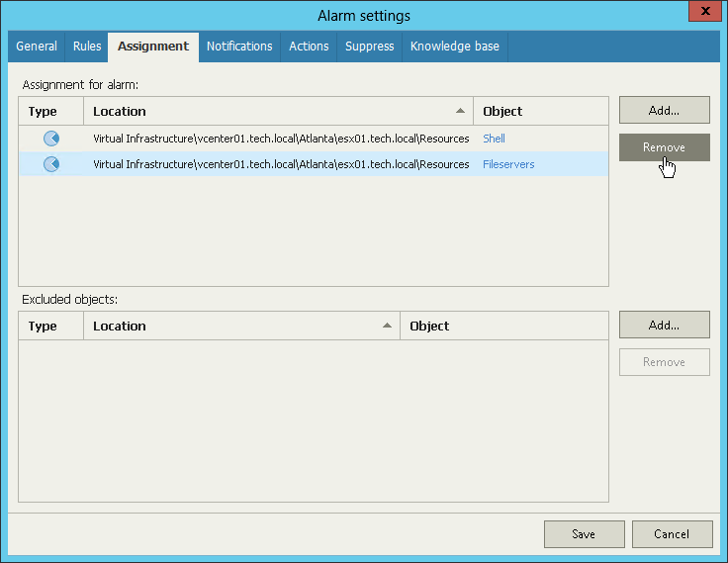Click the resource pool icon in Fileservers row
Image resolution: width=728 pixels, height=563 pixels.
(x=51, y=164)
